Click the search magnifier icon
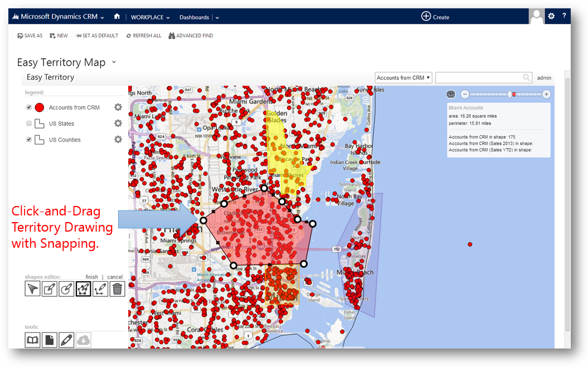Viewport: 588px width, 368px height. pos(527,77)
